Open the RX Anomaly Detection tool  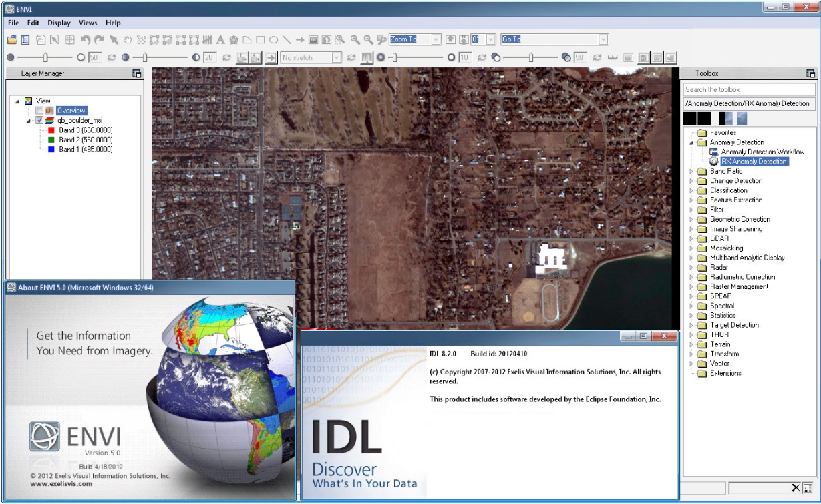(754, 162)
